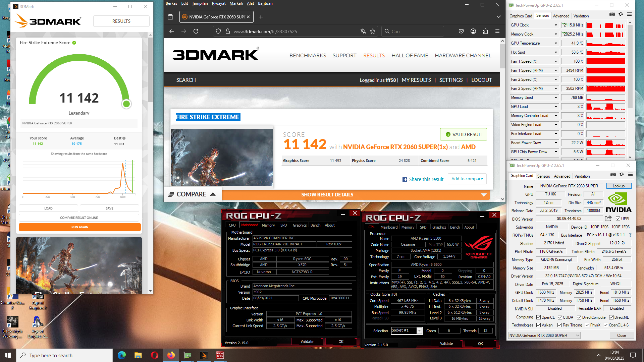
Task: Reload the 3dmark.com page
Action: [196, 31]
